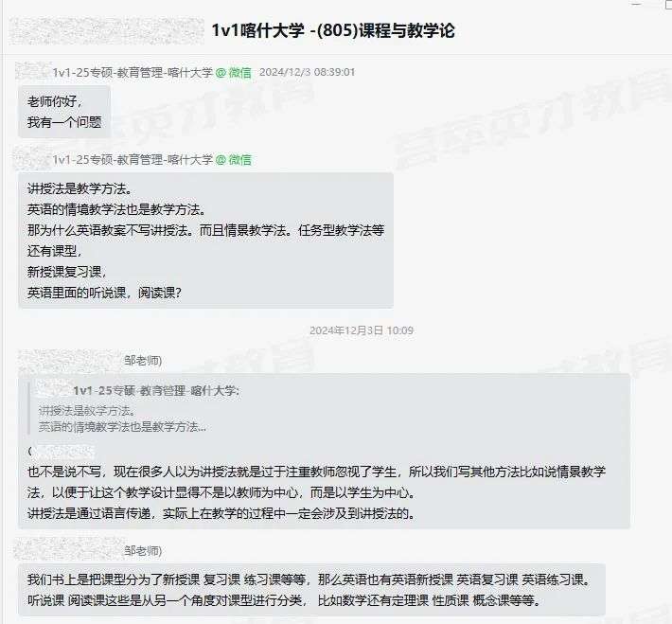This screenshot has height=624, width=672.
Task: Click the 邹老师) name above the quoted reply
Action: coord(143,360)
